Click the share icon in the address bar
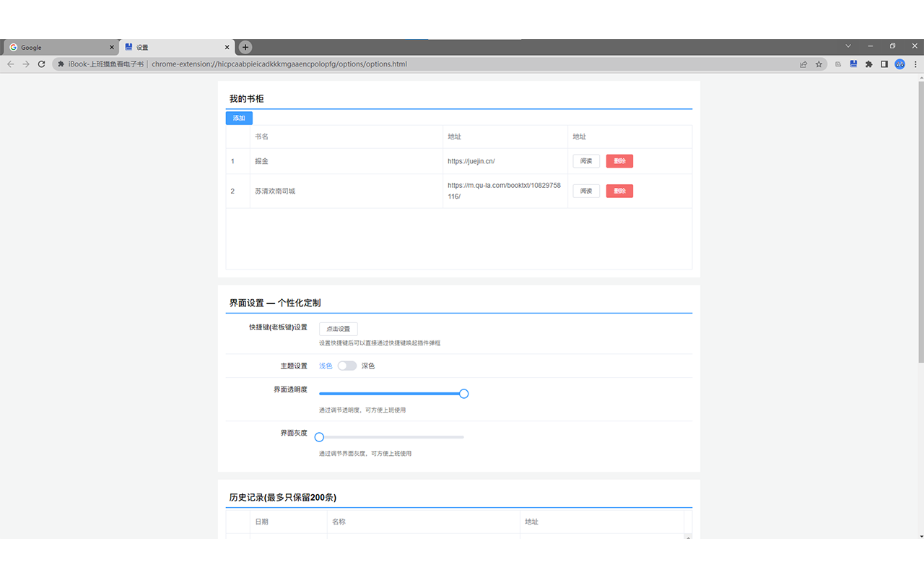Viewport: 924px width, 578px height. pyautogui.click(x=803, y=64)
